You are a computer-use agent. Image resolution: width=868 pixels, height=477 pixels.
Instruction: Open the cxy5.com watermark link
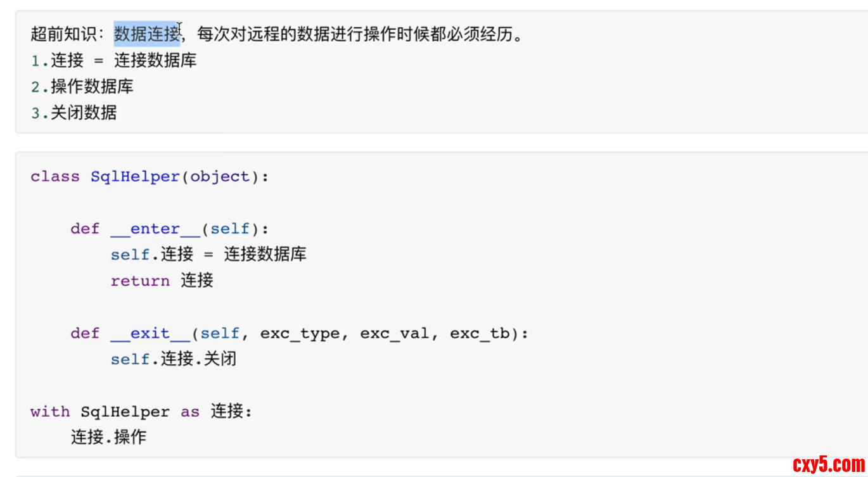[x=829, y=465]
